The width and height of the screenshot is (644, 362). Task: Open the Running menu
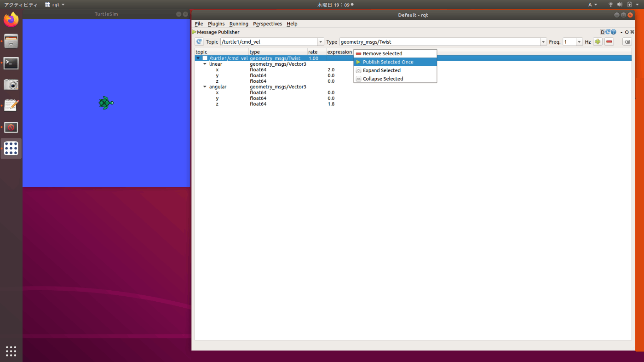[x=239, y=24]
